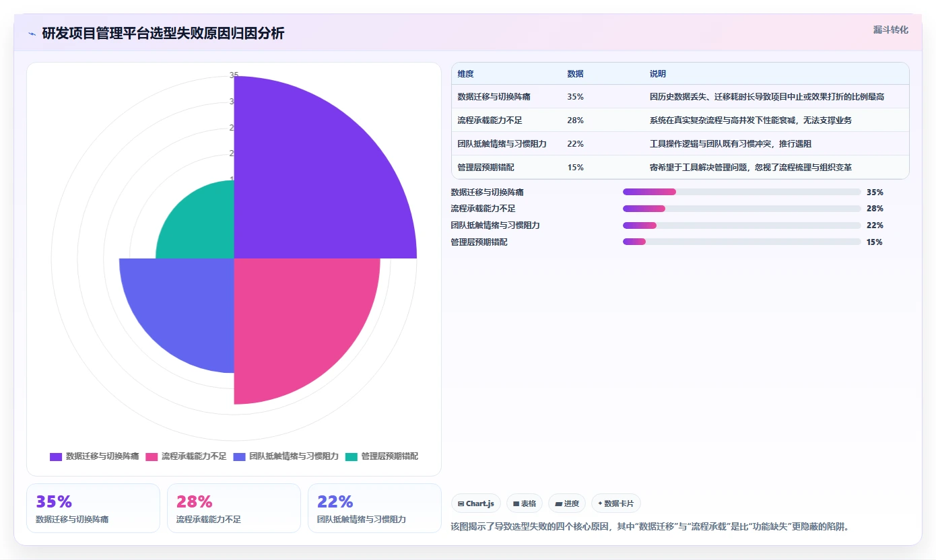Click description starting 因历史数据丢失
The height and width of the screenshot is (560, 936).
pos(767,97)
